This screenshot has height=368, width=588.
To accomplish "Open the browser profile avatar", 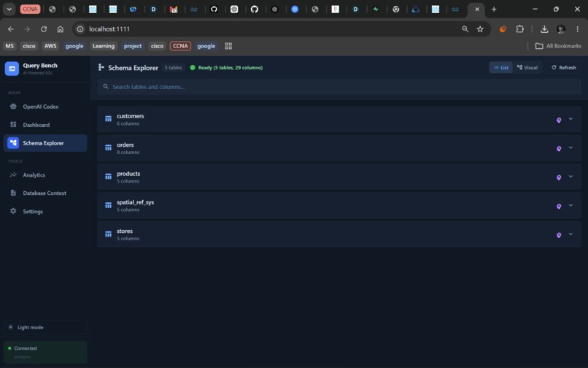I will pyautogui.click(x=561, y=29).
